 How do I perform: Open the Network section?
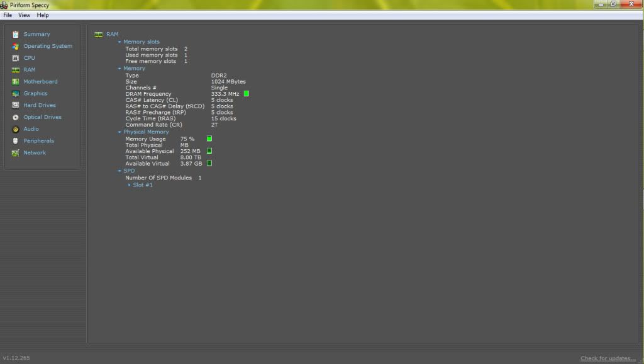pyautogui.click(x=35, y=152)
